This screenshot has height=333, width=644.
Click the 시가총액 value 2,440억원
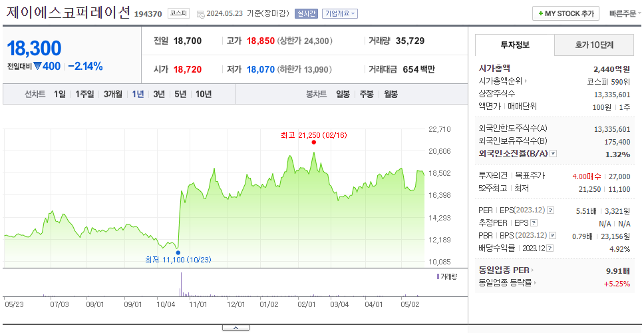pos(611,69)
